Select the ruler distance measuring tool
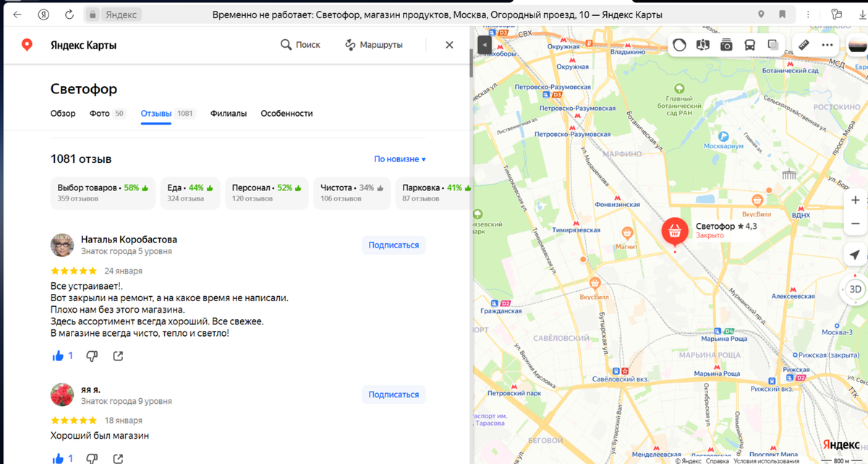Screen dimensions: 868x464 804,45
